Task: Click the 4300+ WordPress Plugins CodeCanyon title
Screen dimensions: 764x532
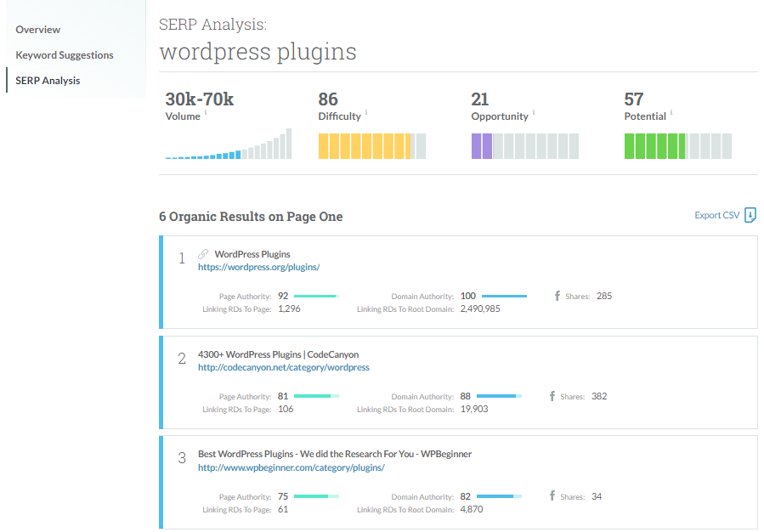Action: (x=278, y=354)
